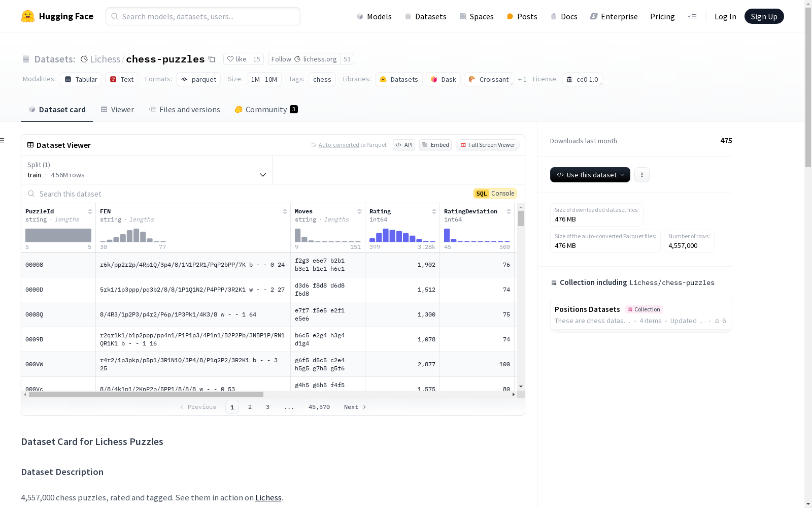
Task: Click the lichess.org follower count 53
Action: 347,59
